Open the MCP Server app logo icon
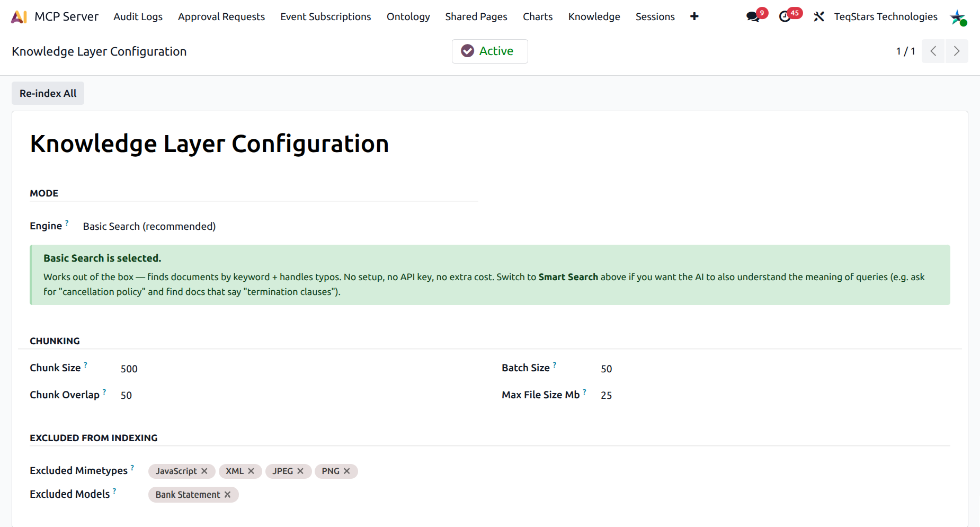 19,17
